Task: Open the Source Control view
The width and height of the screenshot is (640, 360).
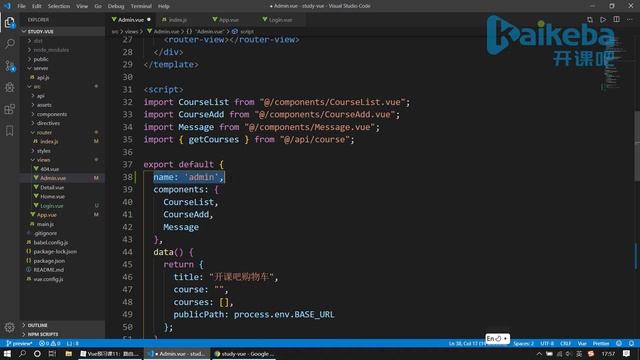Action: 9,65
